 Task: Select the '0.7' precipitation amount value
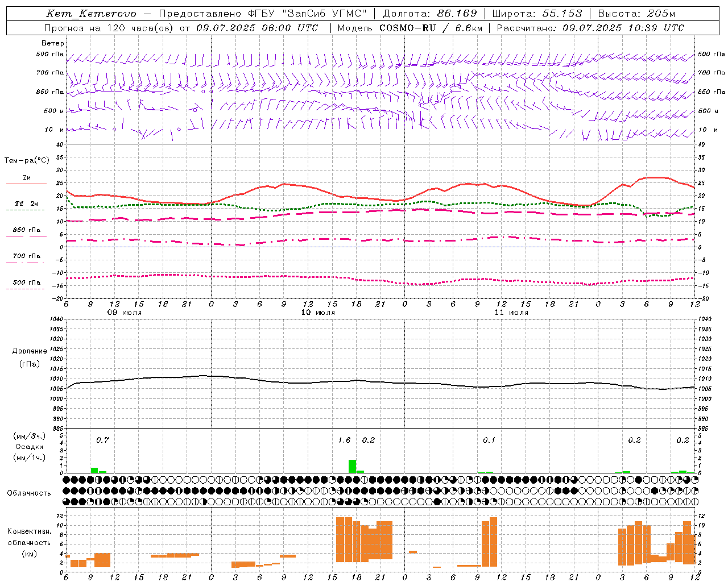[x=102, y=440]
